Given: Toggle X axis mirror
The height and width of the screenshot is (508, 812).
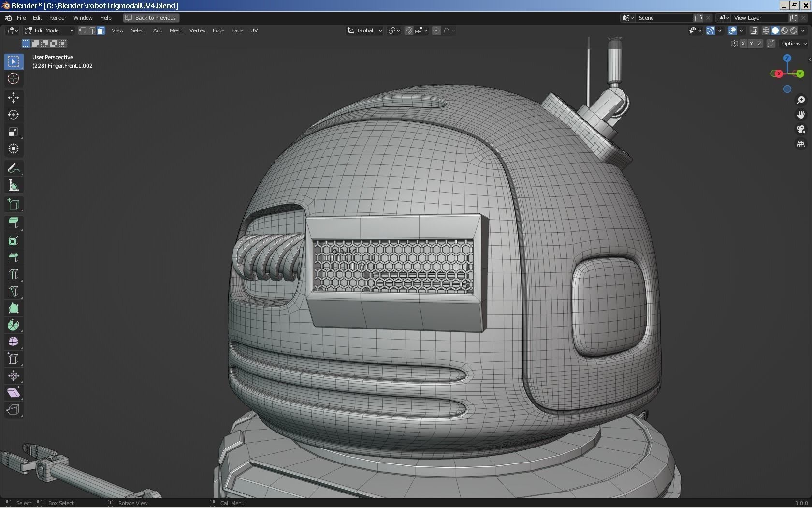Looking at the screenshot, I should tap(743, 44).
